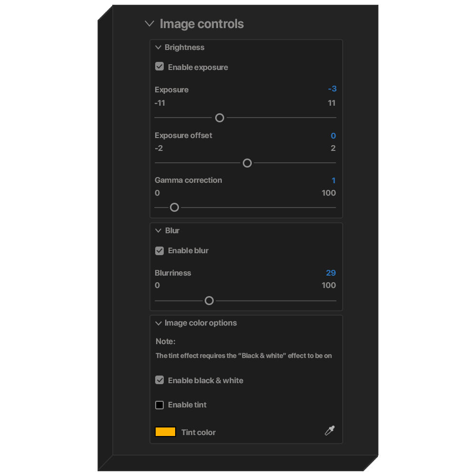This screenshot has height=476, width=476.
Task: Collapse the Image color options chevron
Action: (x=159, y=323)
